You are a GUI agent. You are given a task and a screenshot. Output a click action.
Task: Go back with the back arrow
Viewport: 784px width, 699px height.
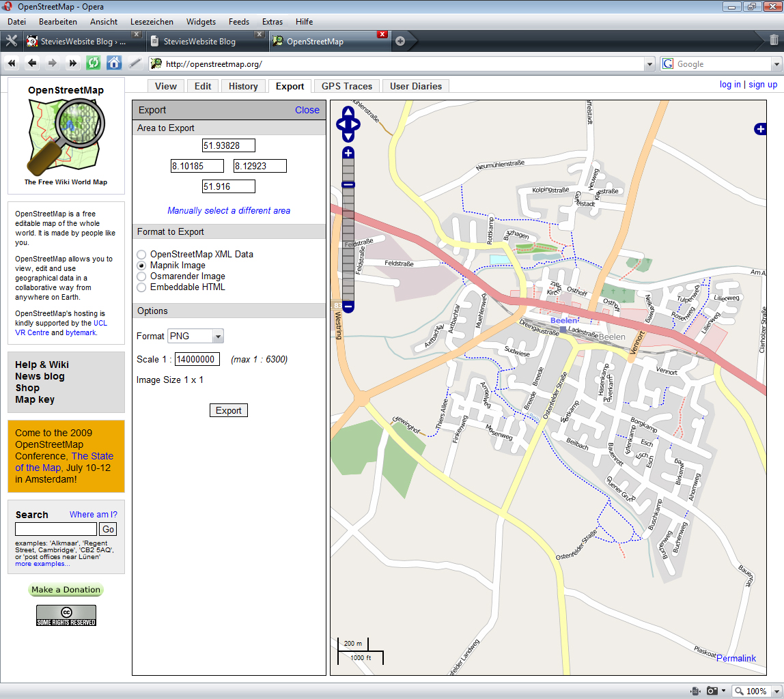tap(32, 63)
